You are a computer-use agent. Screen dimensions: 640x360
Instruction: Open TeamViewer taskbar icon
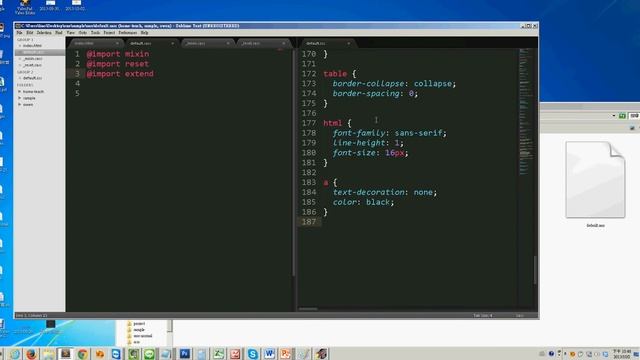(x=116, y=354)
